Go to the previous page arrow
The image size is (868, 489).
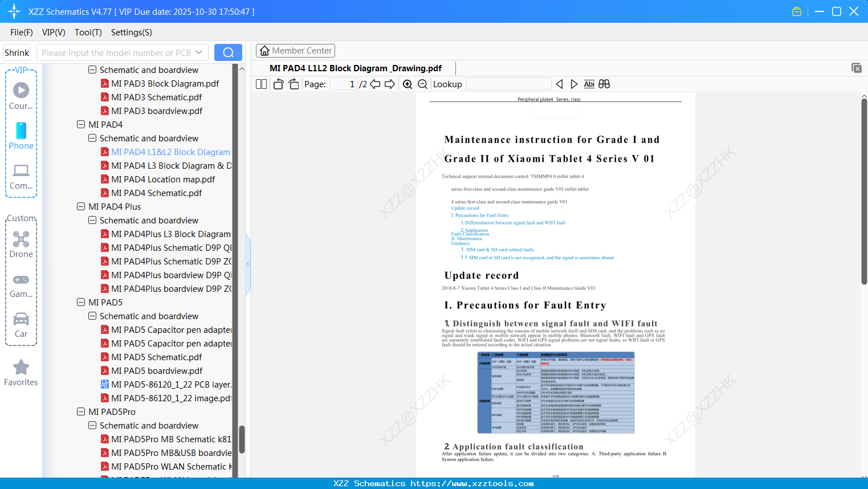tap(375, 84)
